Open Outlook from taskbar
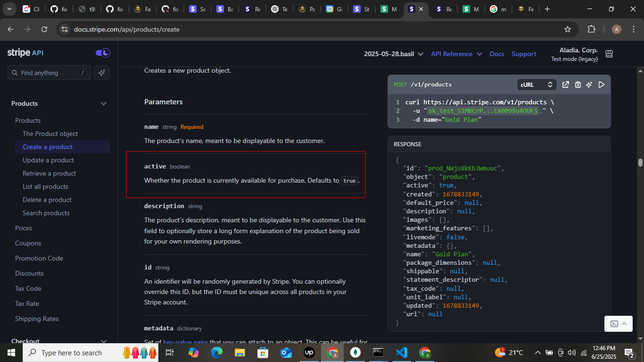Screen dimensions: 644x362 point(286,353)
